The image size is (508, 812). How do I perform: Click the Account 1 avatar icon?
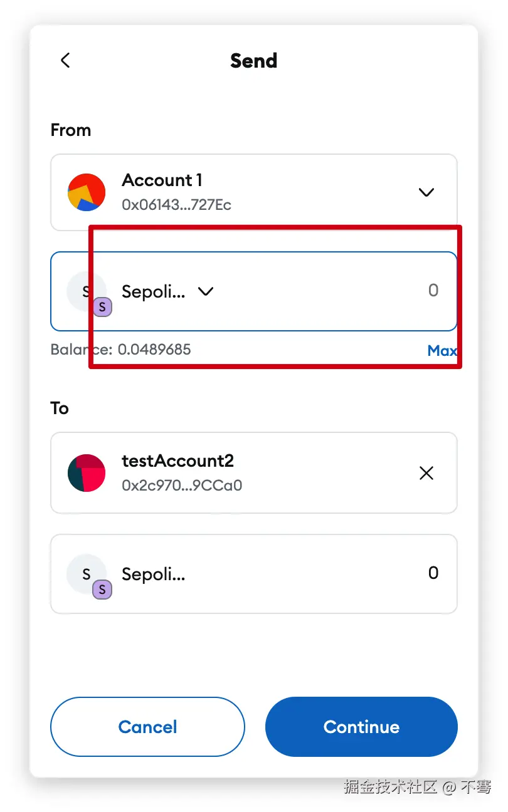(87, 192)
